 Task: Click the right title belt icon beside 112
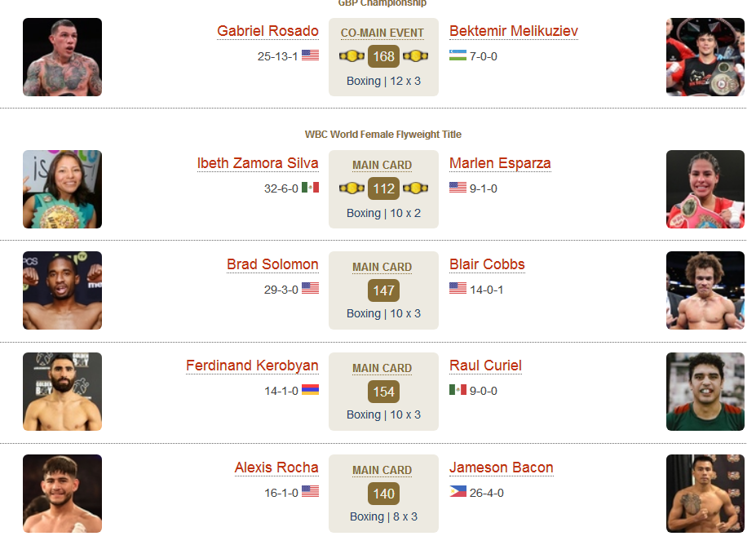pos(416,188)
